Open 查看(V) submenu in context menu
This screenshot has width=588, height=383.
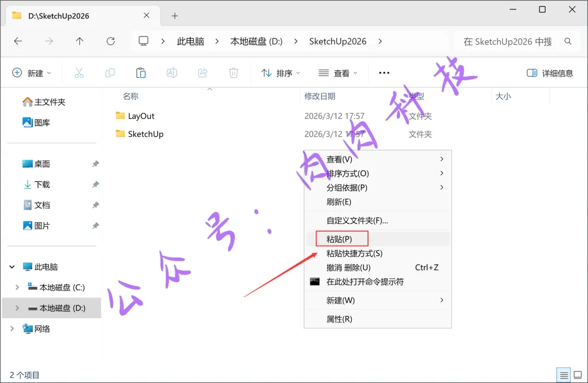(x=378, y=159)
